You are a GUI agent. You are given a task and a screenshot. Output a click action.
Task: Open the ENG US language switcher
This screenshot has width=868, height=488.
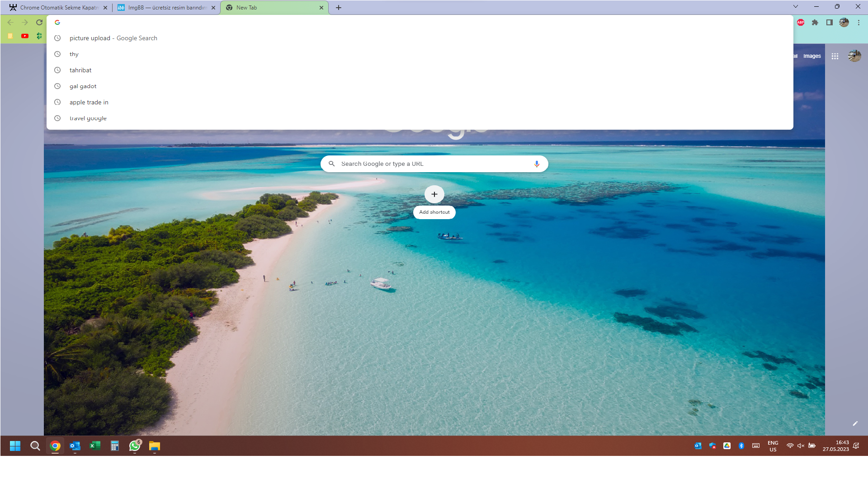[773, 446]
